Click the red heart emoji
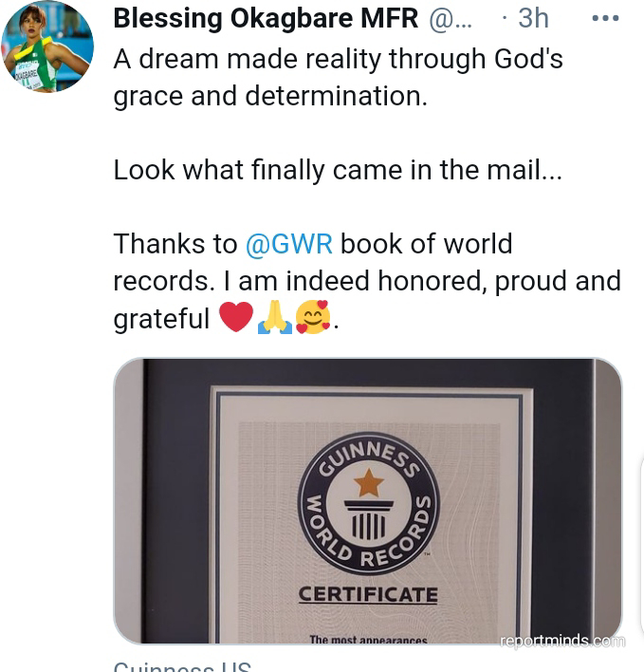The height and width of the screenshot is (672, 644). click(236, 317)
